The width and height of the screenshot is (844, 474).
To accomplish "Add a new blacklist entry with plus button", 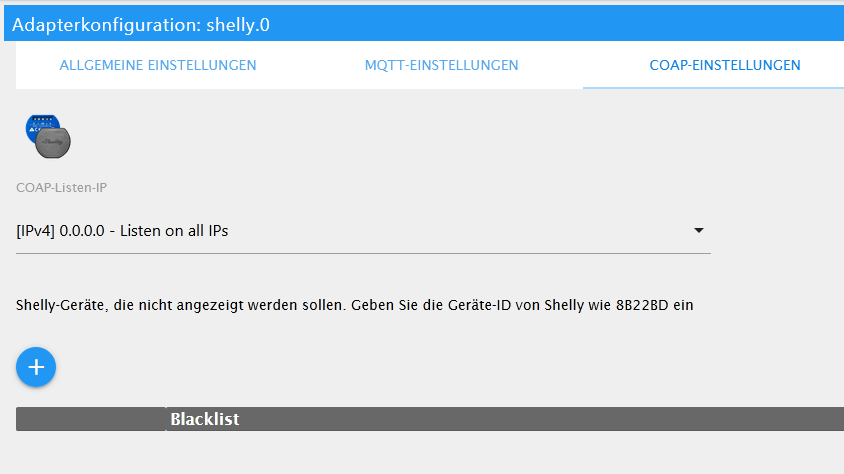I will (x=36, y=367).
